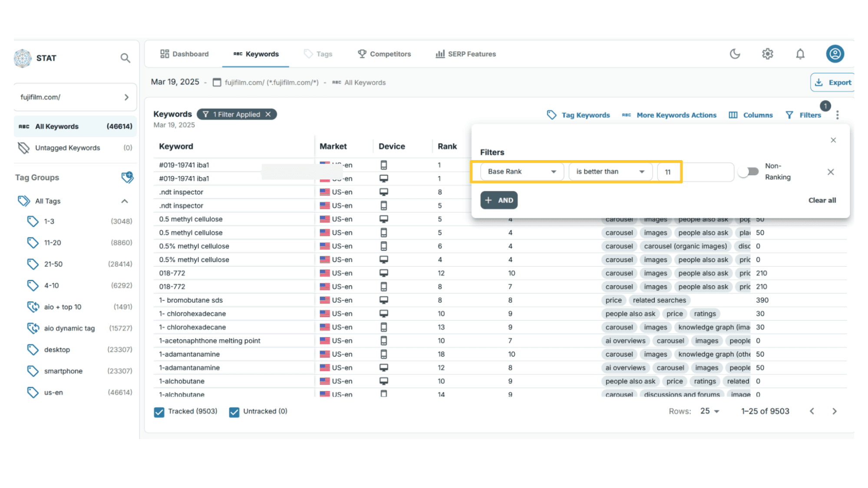The width and height of the screenshot is (868, 488).
Task: Switch to the Competitors tab
Action: click(x=384, y=54)
